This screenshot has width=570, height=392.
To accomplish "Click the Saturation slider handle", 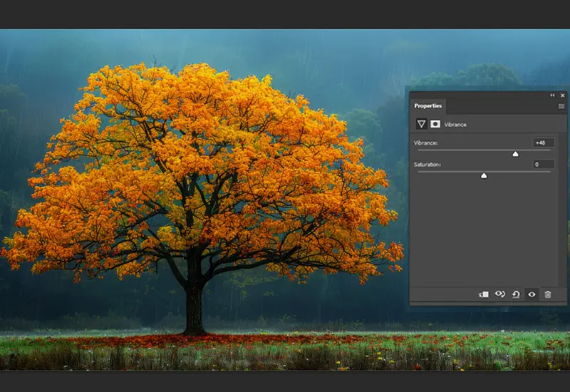I will click(x=484, y=175).
